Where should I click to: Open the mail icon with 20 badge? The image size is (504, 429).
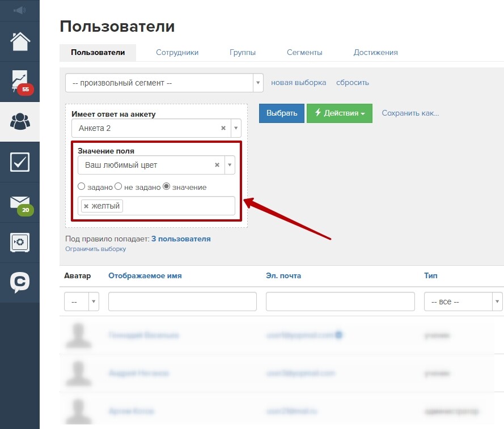[x=21, y=205]
